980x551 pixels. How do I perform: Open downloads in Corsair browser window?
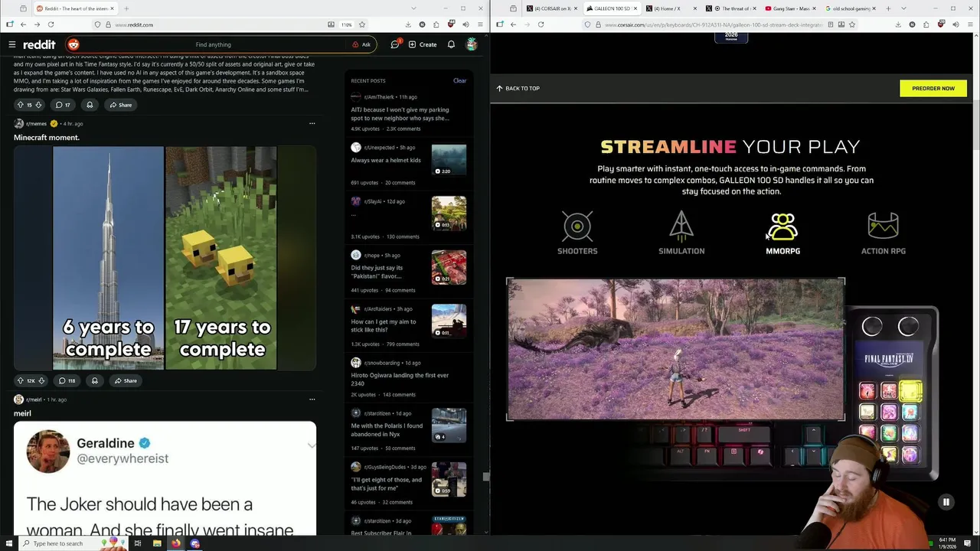click(898, 24)
